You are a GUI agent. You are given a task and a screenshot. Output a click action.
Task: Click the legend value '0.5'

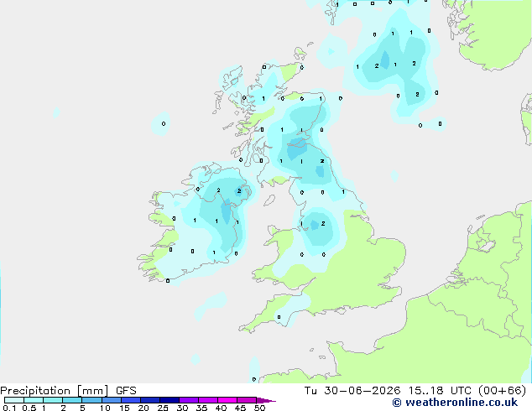tap(29, 408)
